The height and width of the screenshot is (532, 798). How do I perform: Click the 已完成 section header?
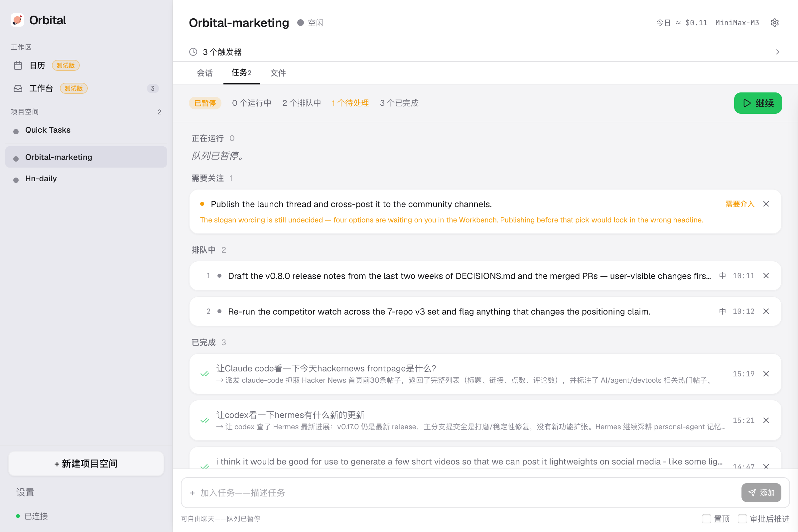(203, 342)
